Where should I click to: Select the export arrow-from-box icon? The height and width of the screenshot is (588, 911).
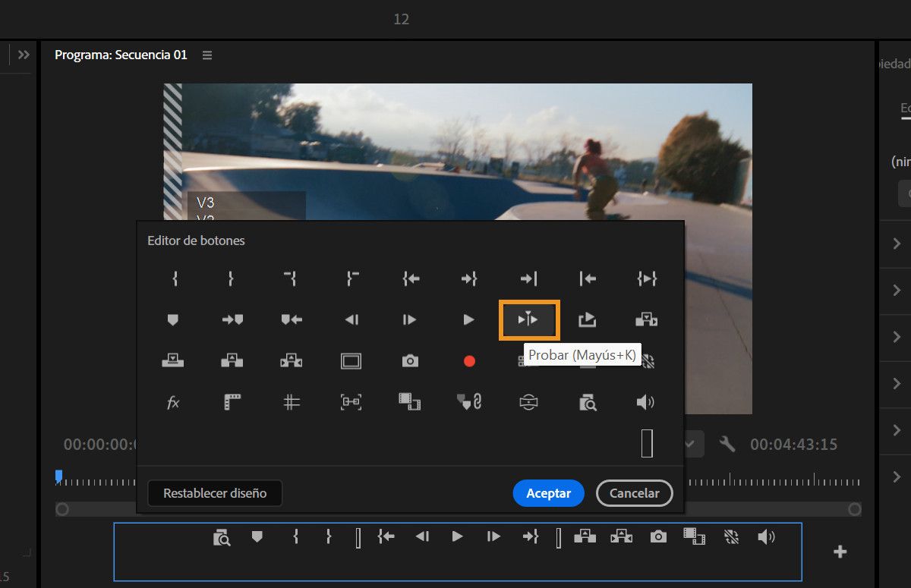coord(587,320)
